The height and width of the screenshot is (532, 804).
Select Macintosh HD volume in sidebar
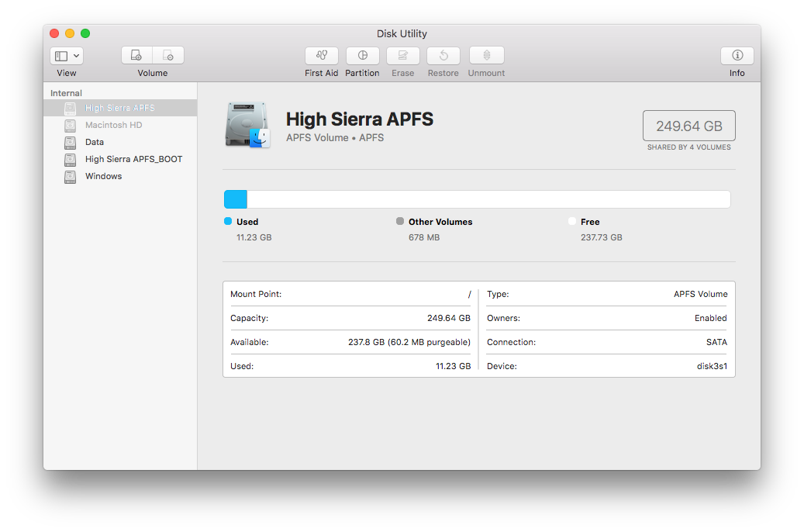[x=120, y=125]
